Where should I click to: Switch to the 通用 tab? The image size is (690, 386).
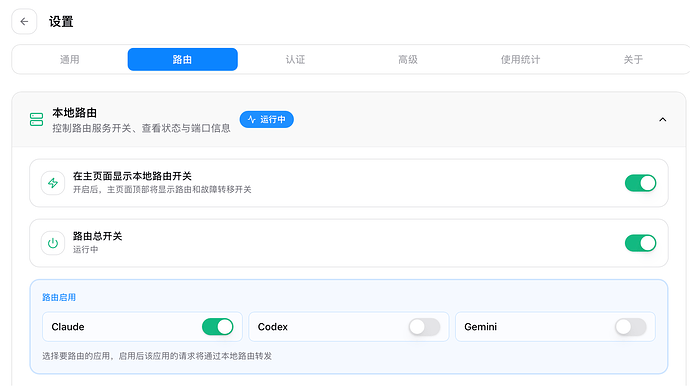coord(70,59)
